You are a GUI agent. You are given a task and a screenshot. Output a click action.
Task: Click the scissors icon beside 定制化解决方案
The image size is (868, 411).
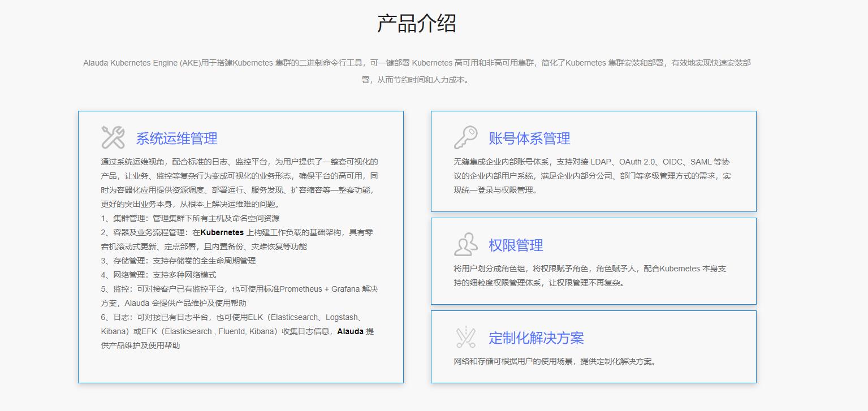466,337
